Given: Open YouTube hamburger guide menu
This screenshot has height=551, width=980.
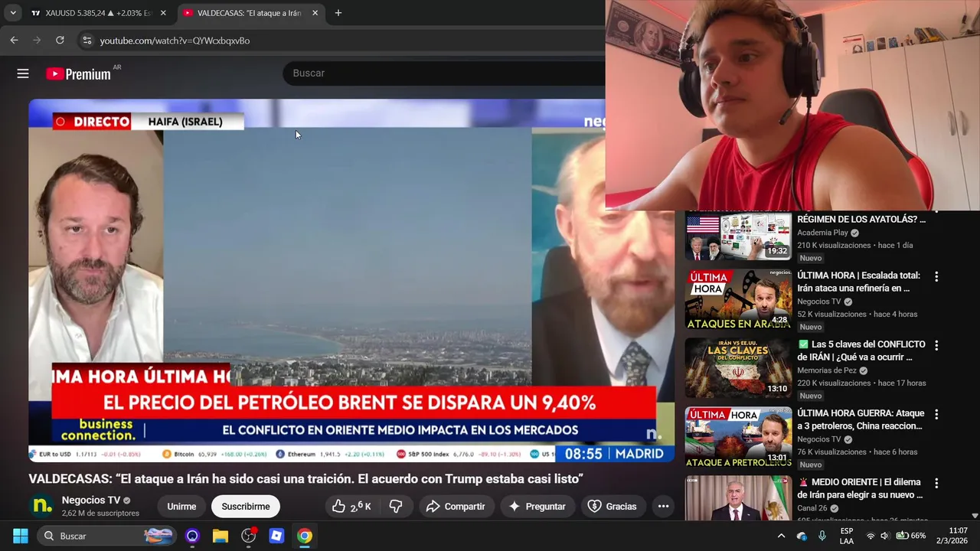Looking at the screenshot, I should pos(23,73).
